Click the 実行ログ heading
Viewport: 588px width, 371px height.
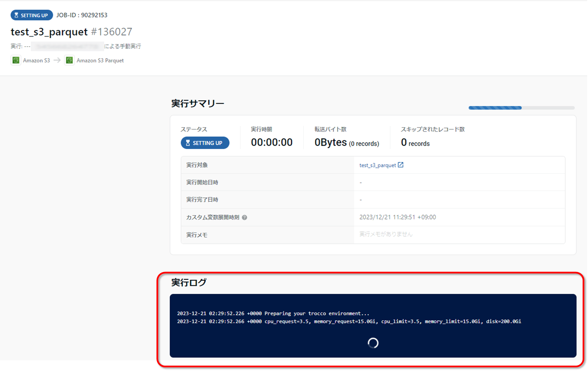pyautogui.click(x=189, y=282)
